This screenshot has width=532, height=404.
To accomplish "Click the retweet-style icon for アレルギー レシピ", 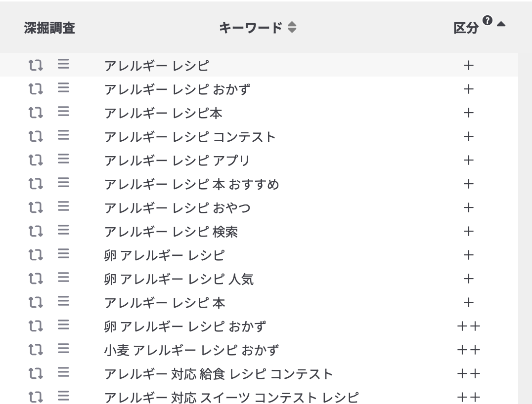I will (x=36, y=65).
